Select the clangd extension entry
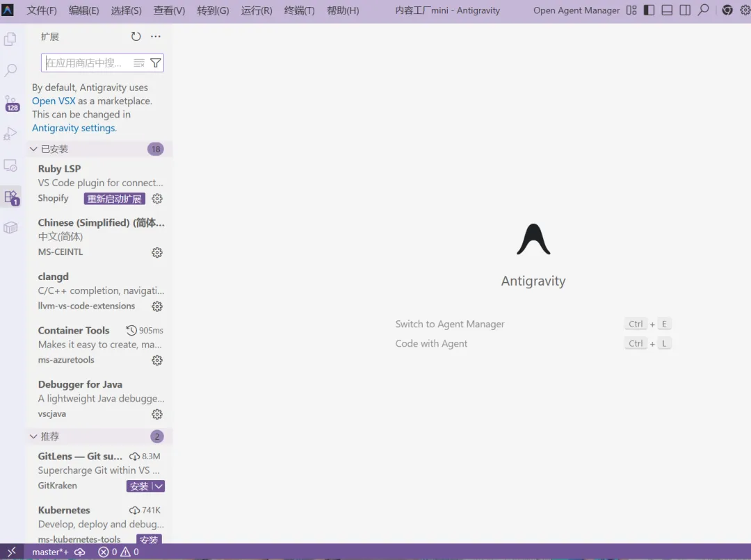The width and height of the screenshot is (751, 560). click(99, 292)
